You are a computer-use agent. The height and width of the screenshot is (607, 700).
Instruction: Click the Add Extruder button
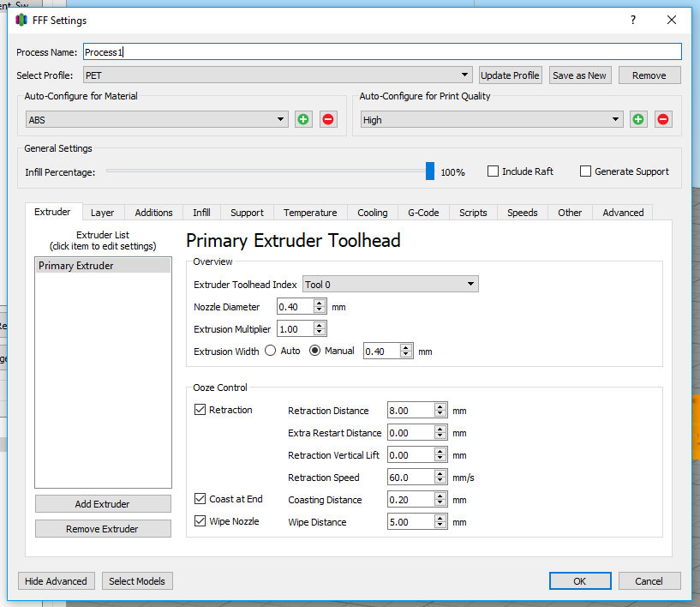pyautogui.click(x=103, y=504)
